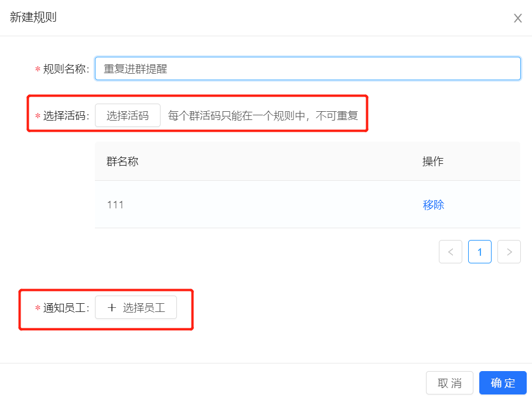
Task: Close the 新建规则 dialog with the X icon
Action: (517, 18)
